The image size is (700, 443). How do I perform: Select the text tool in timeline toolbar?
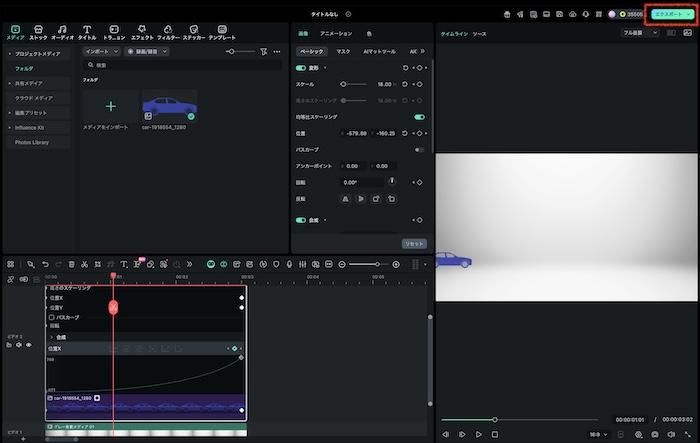pos(123,264)
